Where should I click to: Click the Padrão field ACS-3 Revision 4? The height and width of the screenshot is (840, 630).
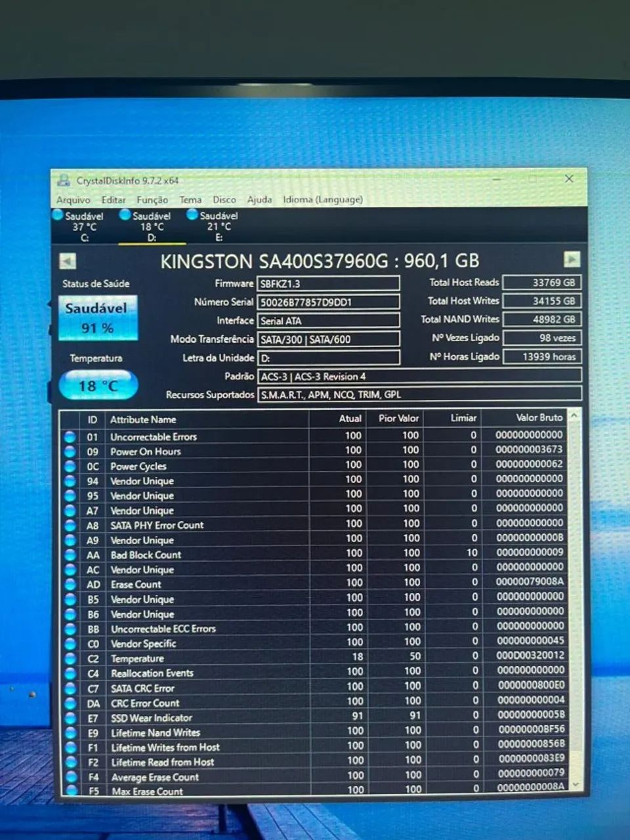[x=419, y=376]
